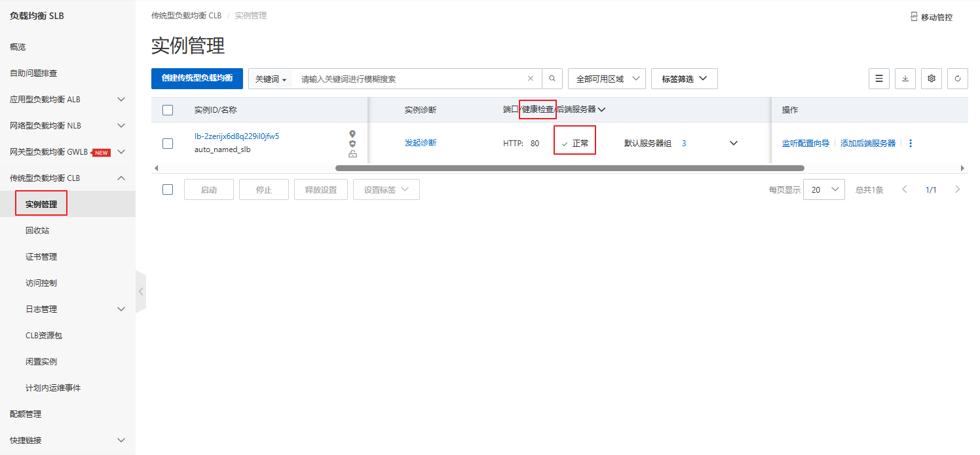Clear the keyword search field
980x455 pixels.
click(531, 79)
